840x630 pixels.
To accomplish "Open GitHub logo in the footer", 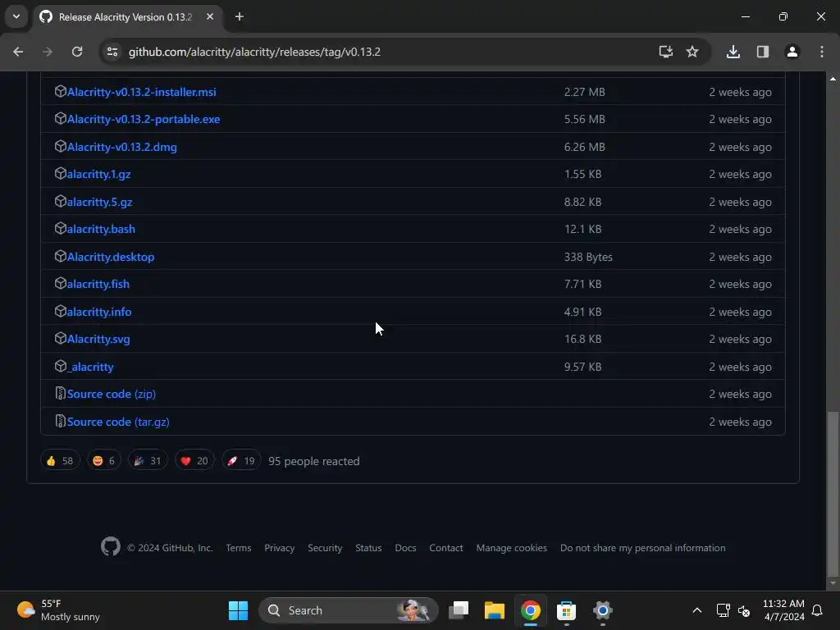I will tap(111, 547).
